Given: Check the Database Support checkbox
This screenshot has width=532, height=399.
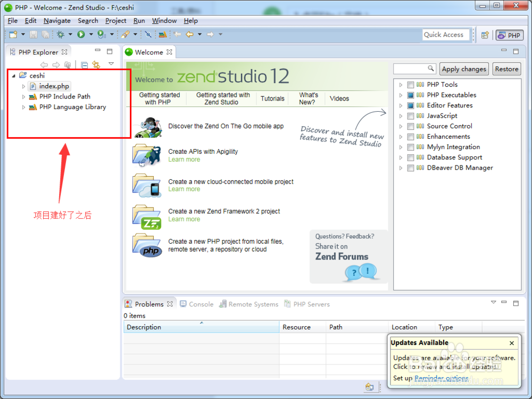Looking at the screenshot, I should point(411,157).
